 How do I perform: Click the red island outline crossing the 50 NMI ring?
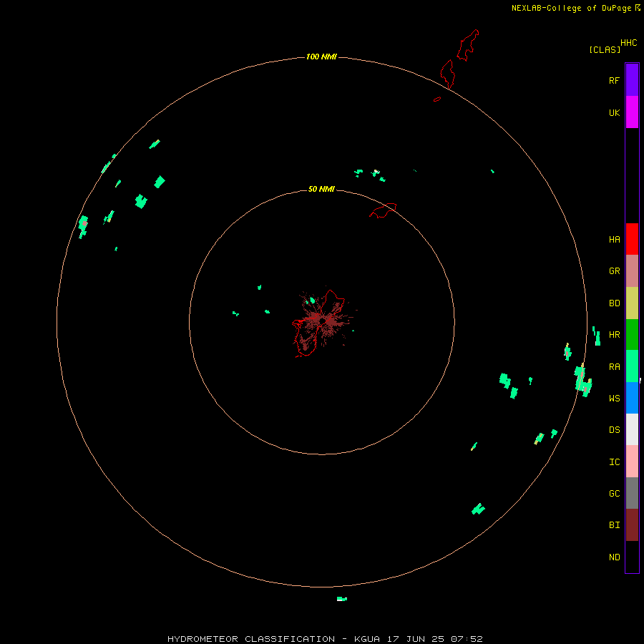pyautogui.click(x=383, y=210)
